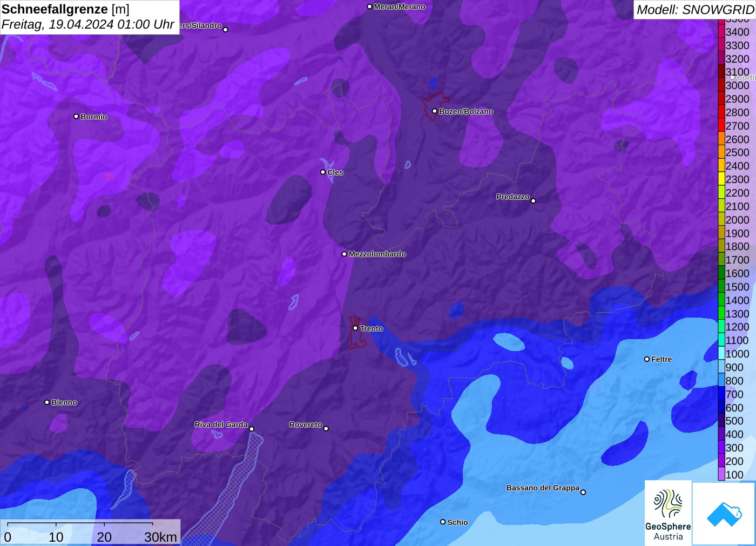Click the Riva del Garda label text
Screen dimensions: 756x546
point(221,424)
